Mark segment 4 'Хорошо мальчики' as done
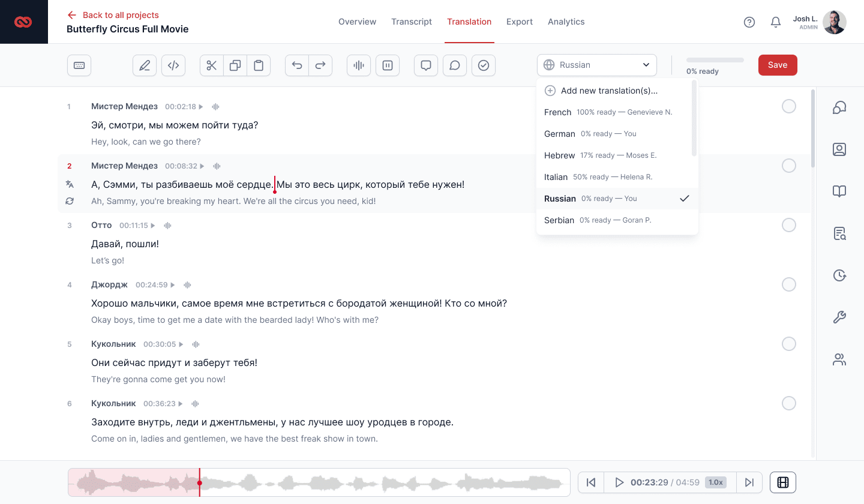 [x=789, y=284]
